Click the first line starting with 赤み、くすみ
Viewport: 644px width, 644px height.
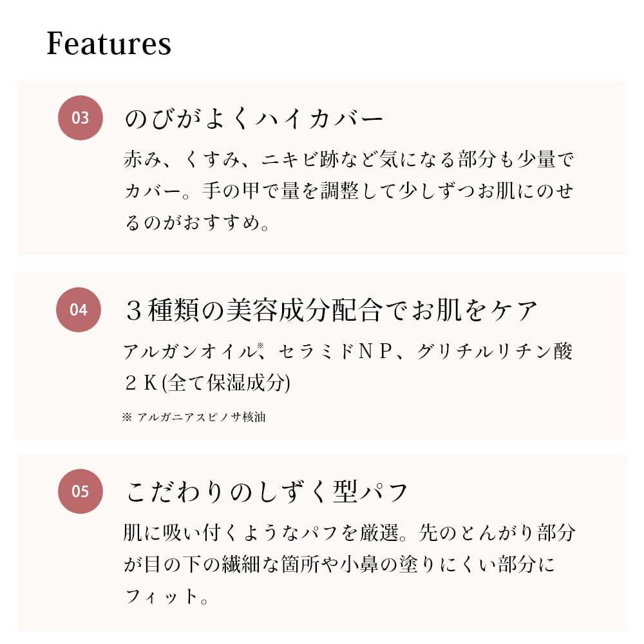click(x=348, y=160)
